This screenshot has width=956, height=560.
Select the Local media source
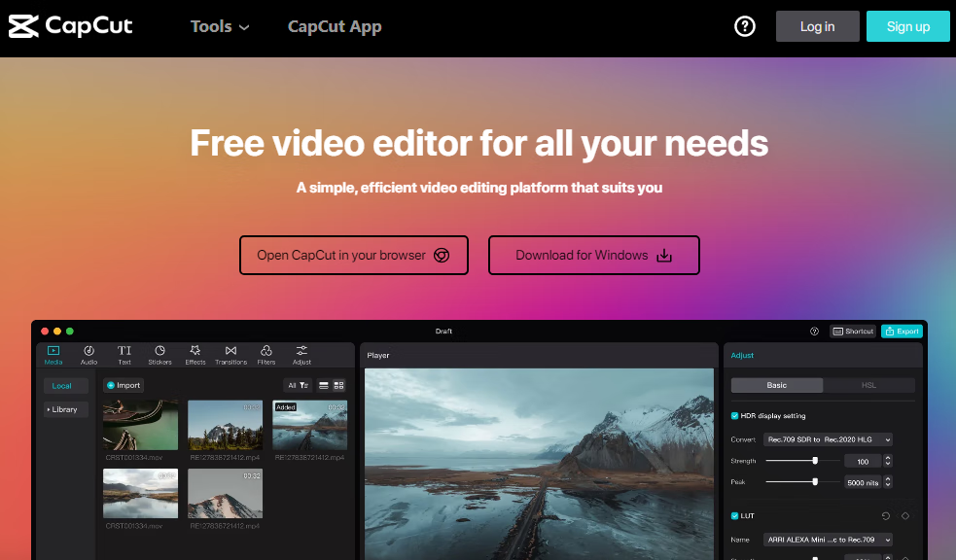[65, 386]
